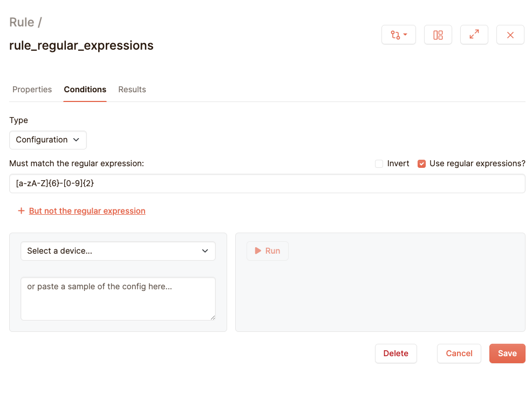Focus the regular expression input field

(x=267, y=183)
